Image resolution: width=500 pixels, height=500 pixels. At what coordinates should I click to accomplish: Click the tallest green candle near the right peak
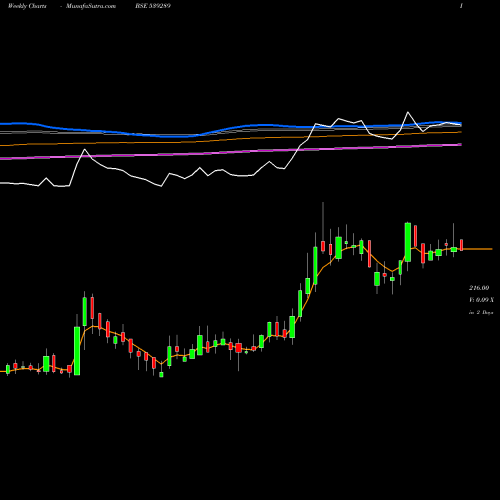pyautogui.click(x=408, y=242)
